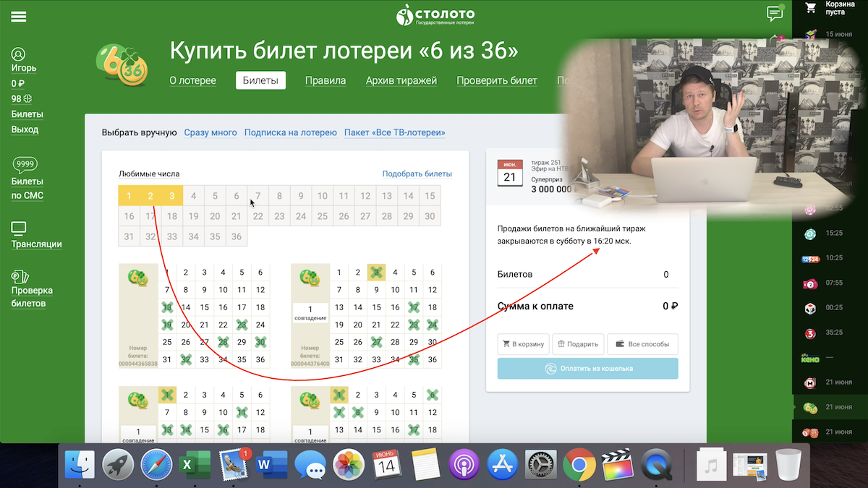The width and height of the screenshot is (868, 488).
Task: Open the chat message icon
Action: pos(775,13)
